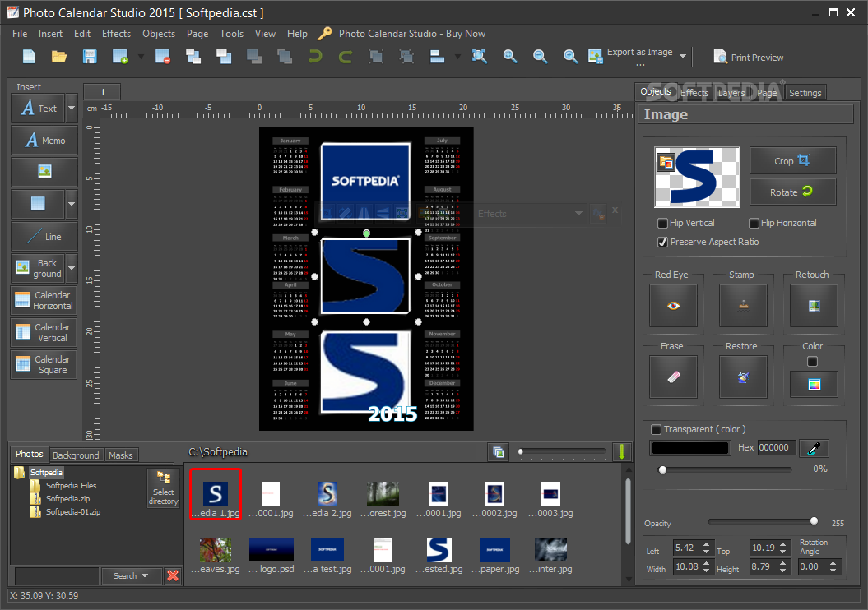Screen dimensions: 868x610
Task: Click the insert image icon button
Action: (x=44, y=172)
